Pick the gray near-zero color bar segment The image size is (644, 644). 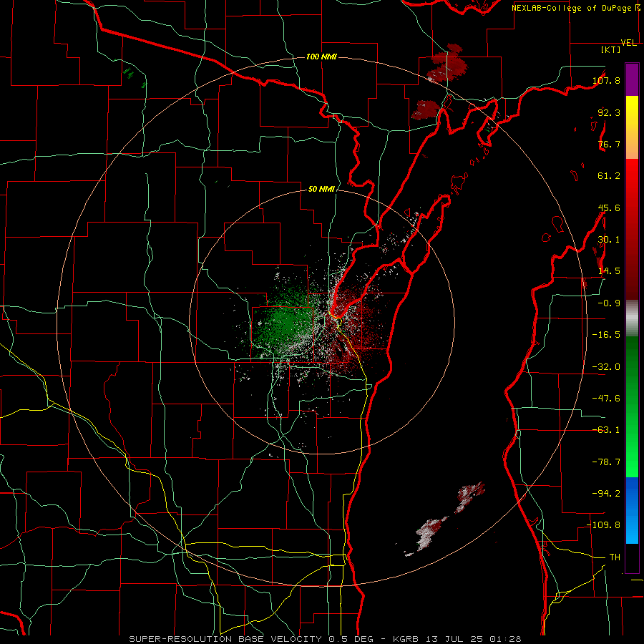pos(632,318)
